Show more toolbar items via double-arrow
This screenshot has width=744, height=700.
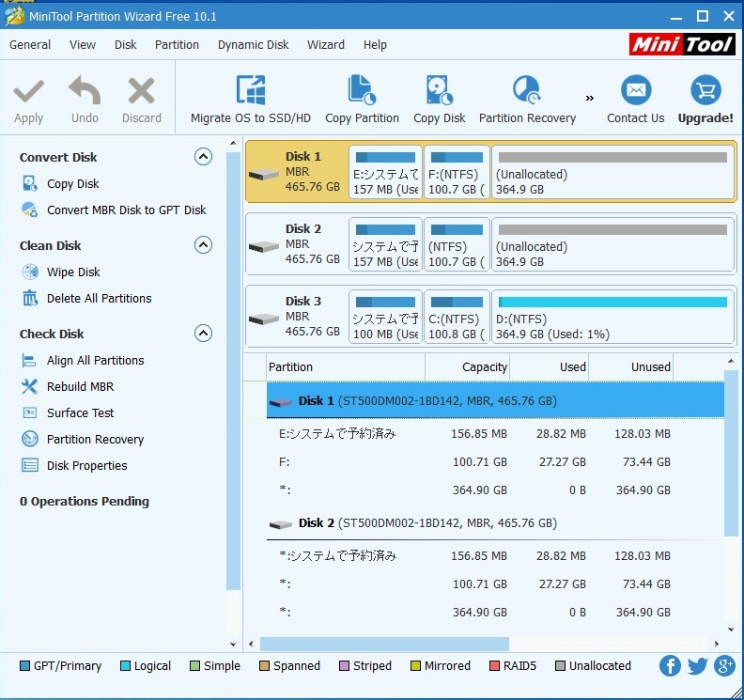(x=589, y=99)
